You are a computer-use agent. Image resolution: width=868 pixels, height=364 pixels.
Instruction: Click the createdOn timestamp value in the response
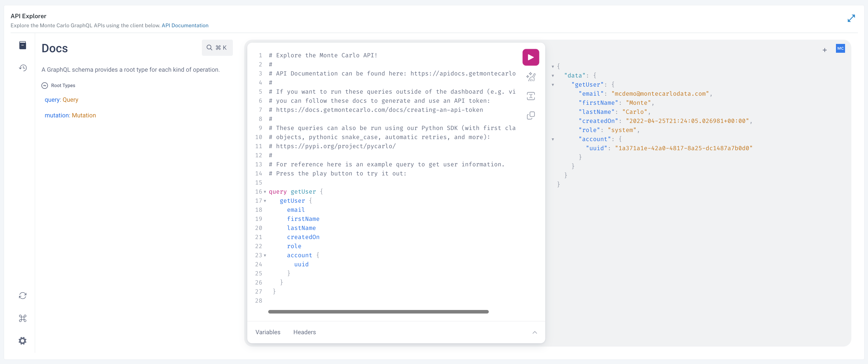687,121
